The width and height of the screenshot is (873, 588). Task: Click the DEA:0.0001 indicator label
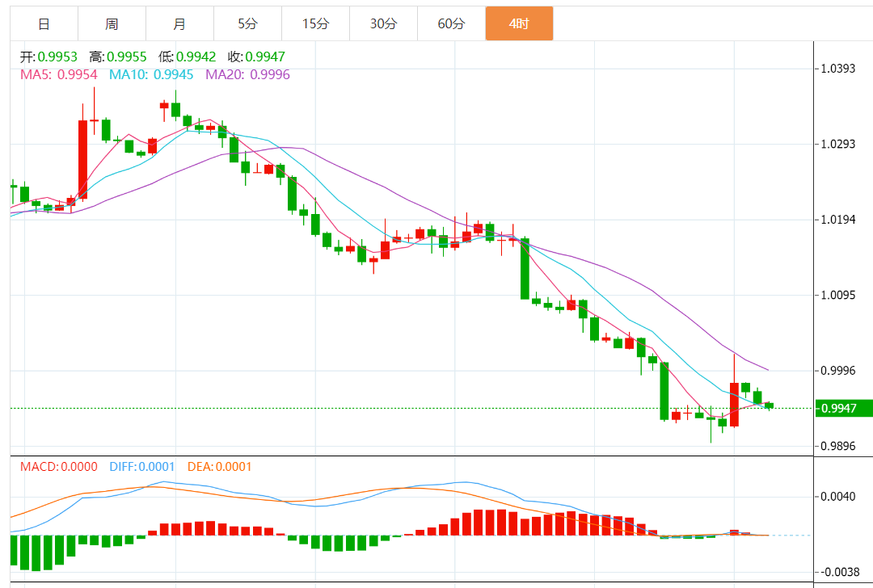[x=220, y=467]
